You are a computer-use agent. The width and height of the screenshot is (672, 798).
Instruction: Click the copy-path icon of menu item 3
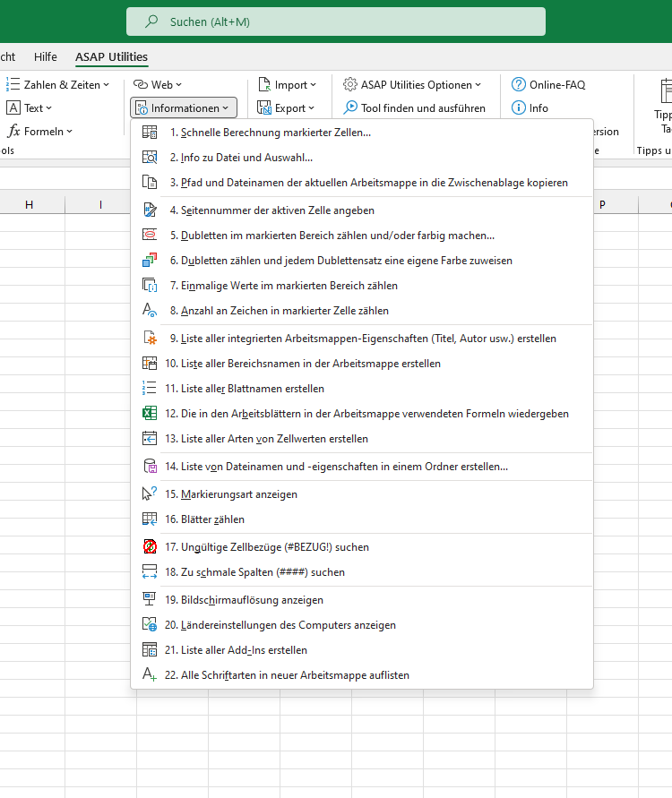150,182
